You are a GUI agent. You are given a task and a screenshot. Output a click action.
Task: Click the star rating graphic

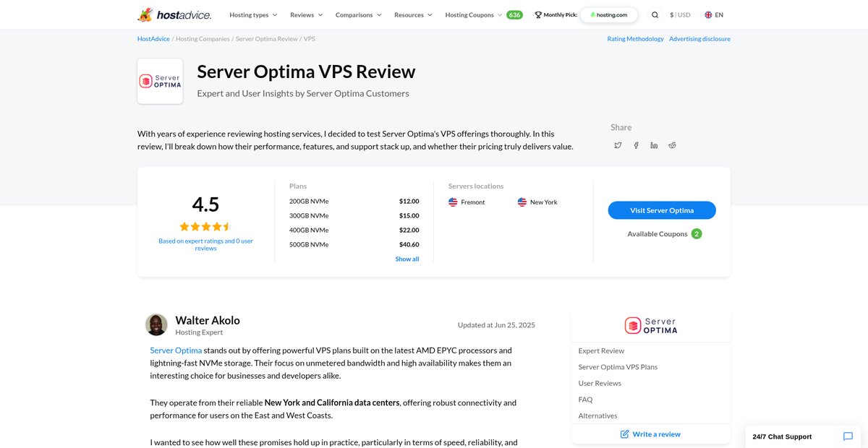click(205, 226)
